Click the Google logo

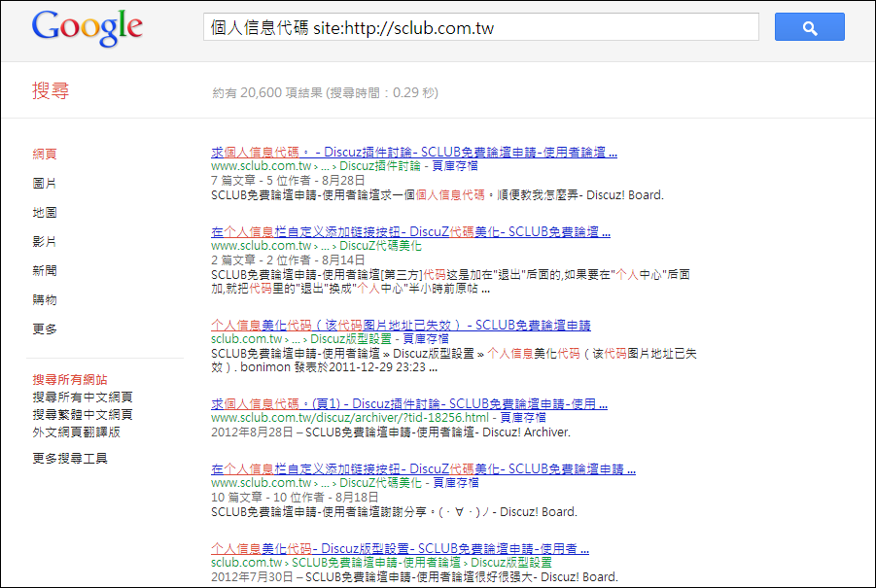pyautogui.click(x=88, y=28)
